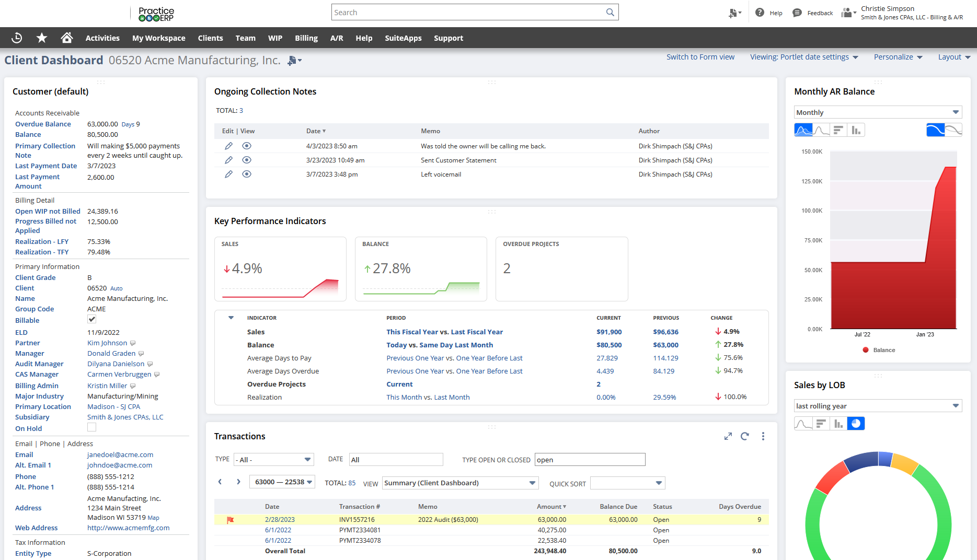The width and height of the screenshot is (977, 560).
Task: Open the Recent Records clock icon
Action: coord(17,38)
